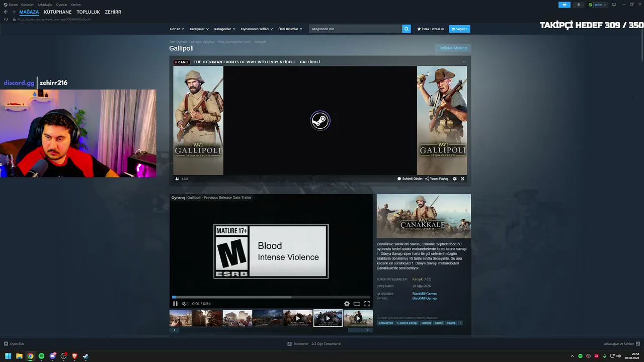Open the Göz at dropdown

pyautogui.click(x=177, y=29)
